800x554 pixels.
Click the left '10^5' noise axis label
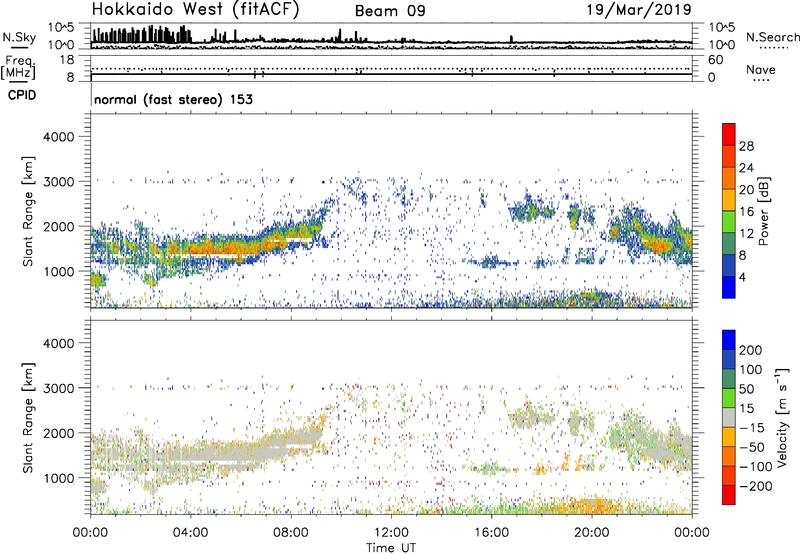(x=61, y=27)
